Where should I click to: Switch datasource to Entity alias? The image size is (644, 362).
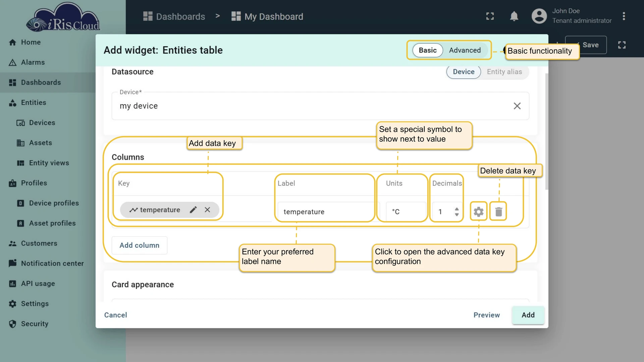tap(504, 72)
